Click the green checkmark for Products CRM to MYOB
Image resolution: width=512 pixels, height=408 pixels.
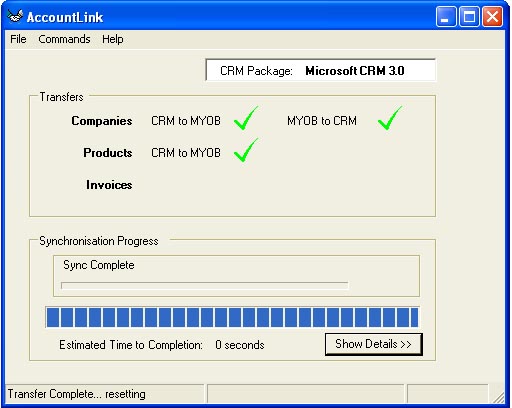(x=246, y=150)
